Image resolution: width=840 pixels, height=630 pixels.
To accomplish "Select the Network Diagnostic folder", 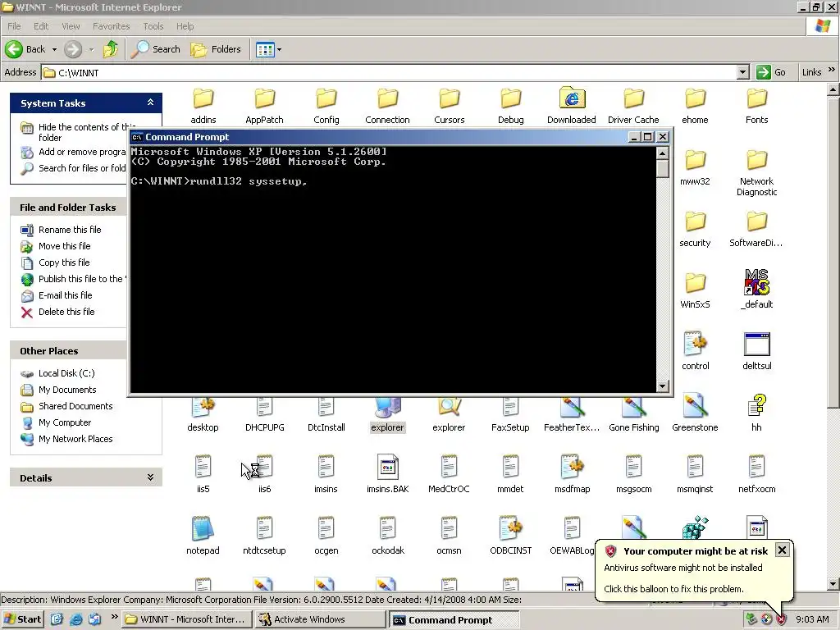I will (x=756, y=173).
